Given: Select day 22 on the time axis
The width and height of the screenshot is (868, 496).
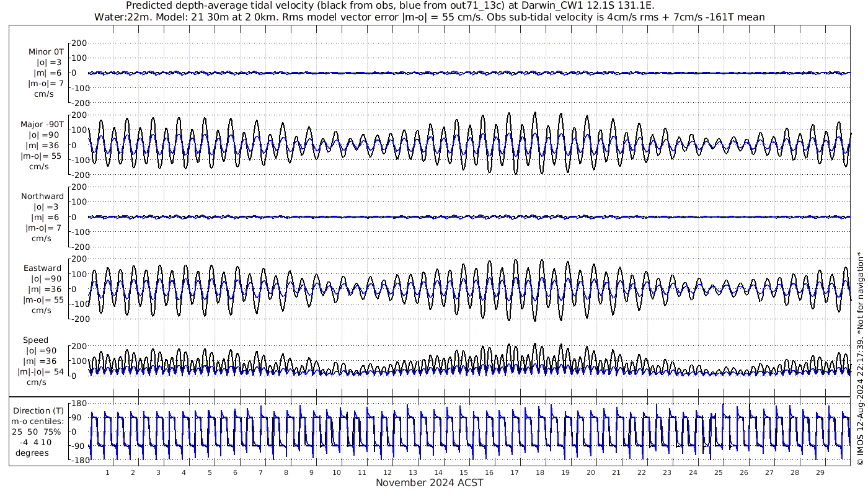Looking at the screenshot, I should pos(642,472).
